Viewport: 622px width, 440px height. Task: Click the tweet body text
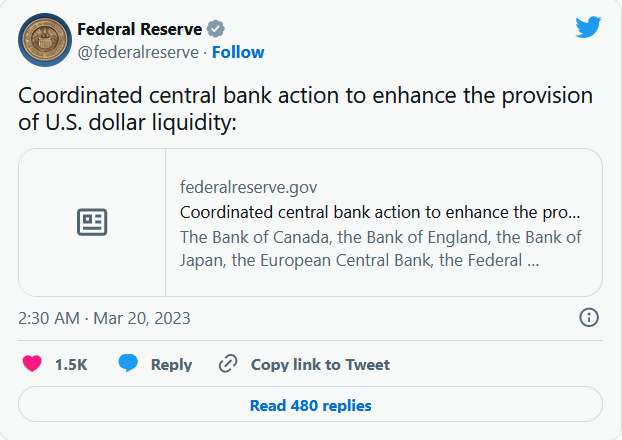(305, 109)
